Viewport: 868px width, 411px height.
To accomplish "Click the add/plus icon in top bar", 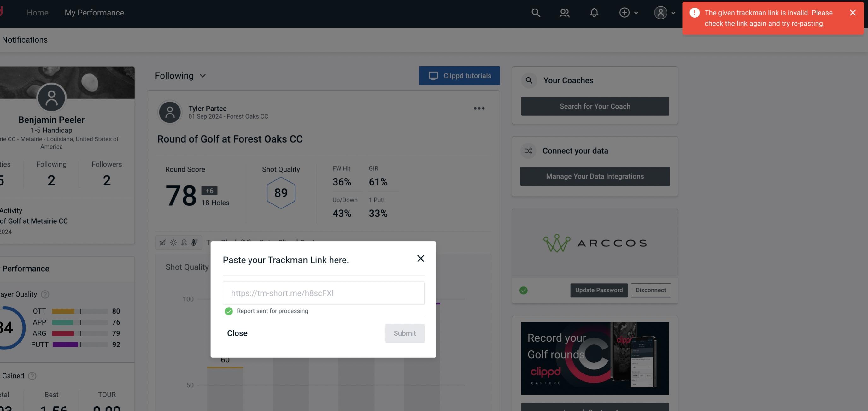I will [625, 12].
